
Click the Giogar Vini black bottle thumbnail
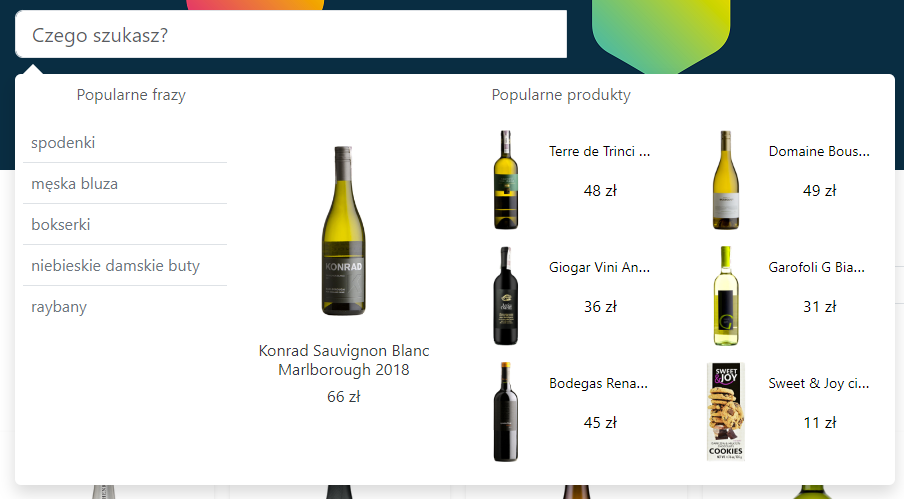pos(506,296)
